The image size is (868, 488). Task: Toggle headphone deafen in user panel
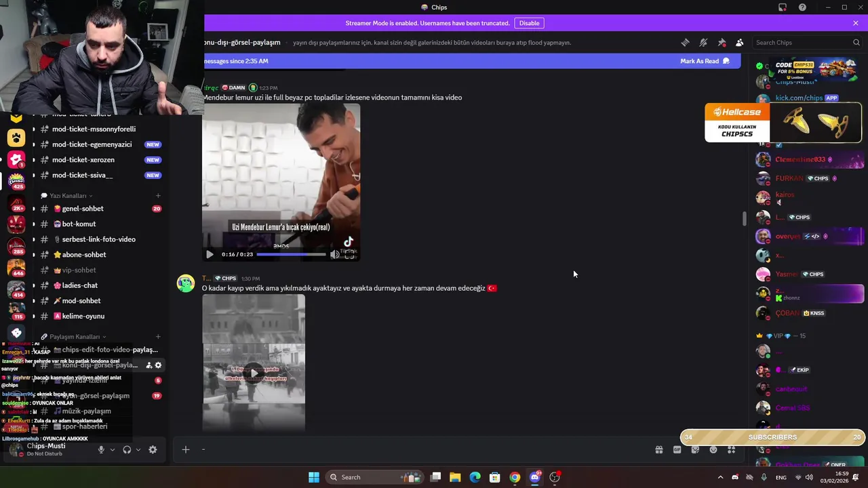(127, 449)
